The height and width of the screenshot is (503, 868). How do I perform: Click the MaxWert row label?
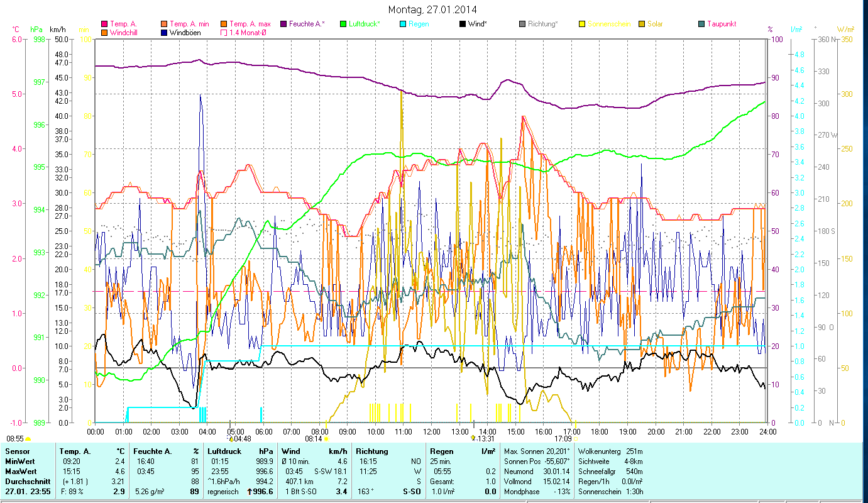point(21,472)
